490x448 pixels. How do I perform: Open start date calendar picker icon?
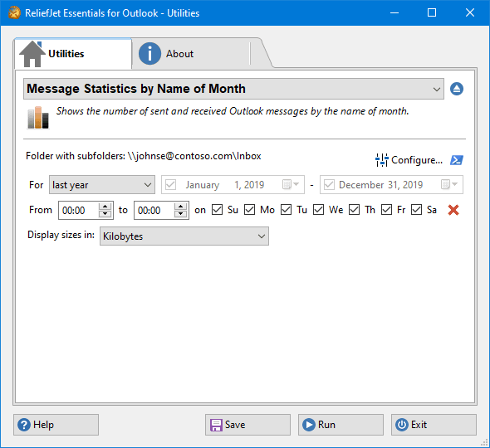pos(291,184)
